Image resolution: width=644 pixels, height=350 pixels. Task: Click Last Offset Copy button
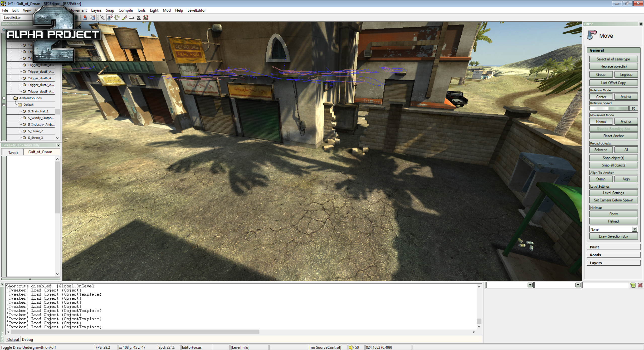tap(613, 83)
